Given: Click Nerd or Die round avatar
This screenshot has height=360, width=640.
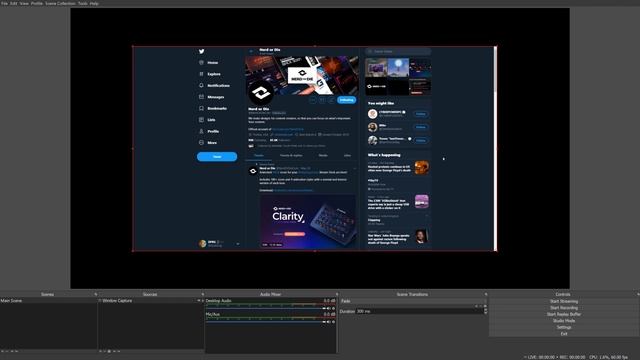Looking at the screenshot, I should click(261, 93).
